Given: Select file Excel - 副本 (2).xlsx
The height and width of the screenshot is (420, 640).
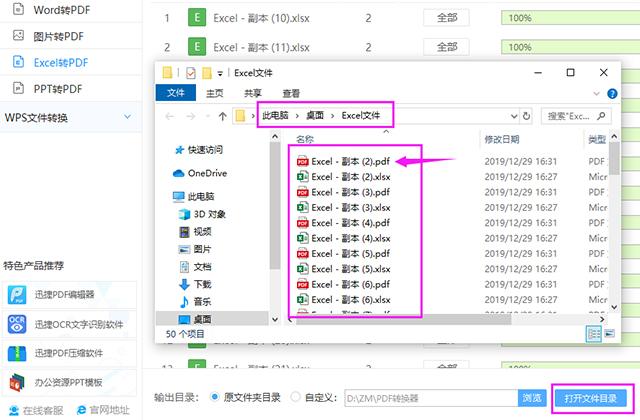Looking at the screenshot, I should (343, 177).
